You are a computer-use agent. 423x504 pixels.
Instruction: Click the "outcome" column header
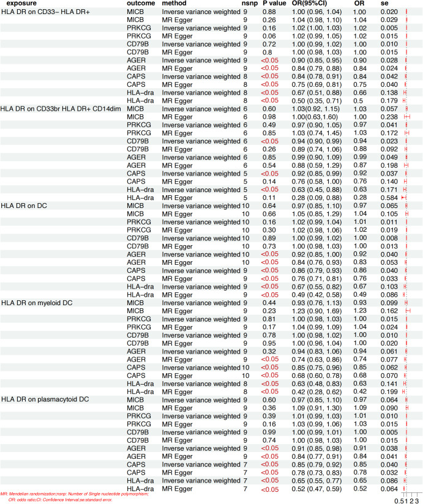click(141, 3)
